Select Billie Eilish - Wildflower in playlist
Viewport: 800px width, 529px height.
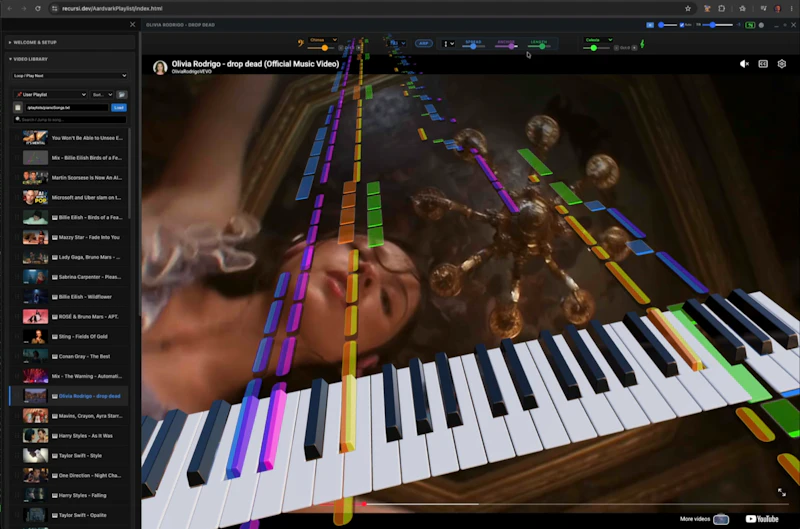[68, 296]
